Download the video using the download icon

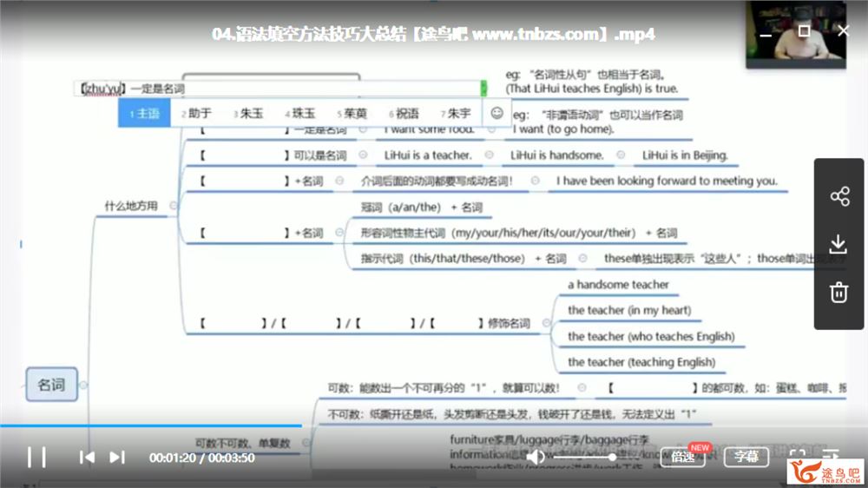(x=838, y=244)
